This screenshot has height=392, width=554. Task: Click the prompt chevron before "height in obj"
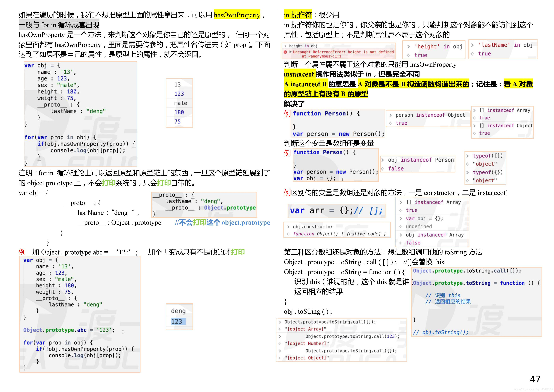click(285, 46)
